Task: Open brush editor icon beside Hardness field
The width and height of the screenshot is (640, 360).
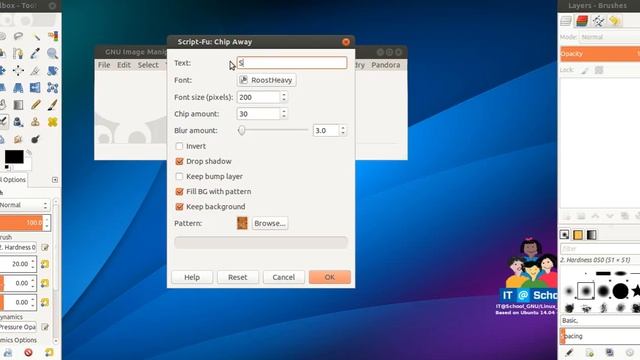Action: pyautogui.click(x=45, y=247)
